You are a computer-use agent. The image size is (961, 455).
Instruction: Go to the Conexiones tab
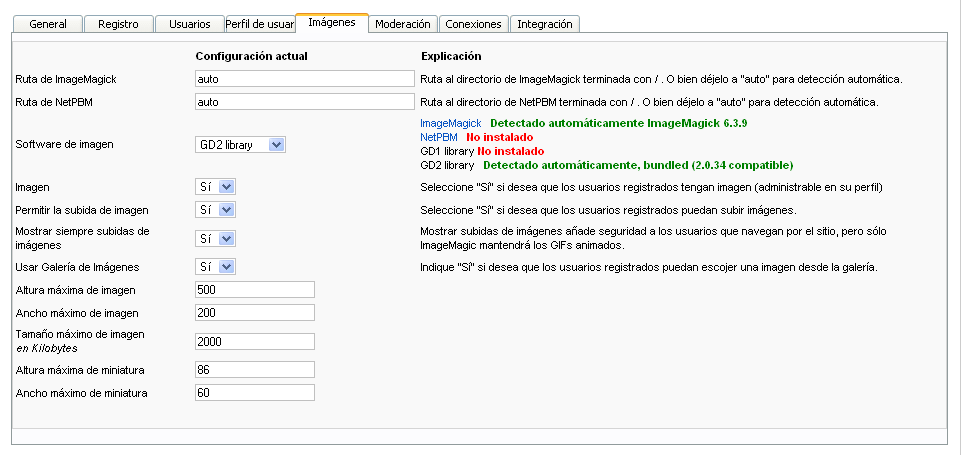click(x=473, y=24)
